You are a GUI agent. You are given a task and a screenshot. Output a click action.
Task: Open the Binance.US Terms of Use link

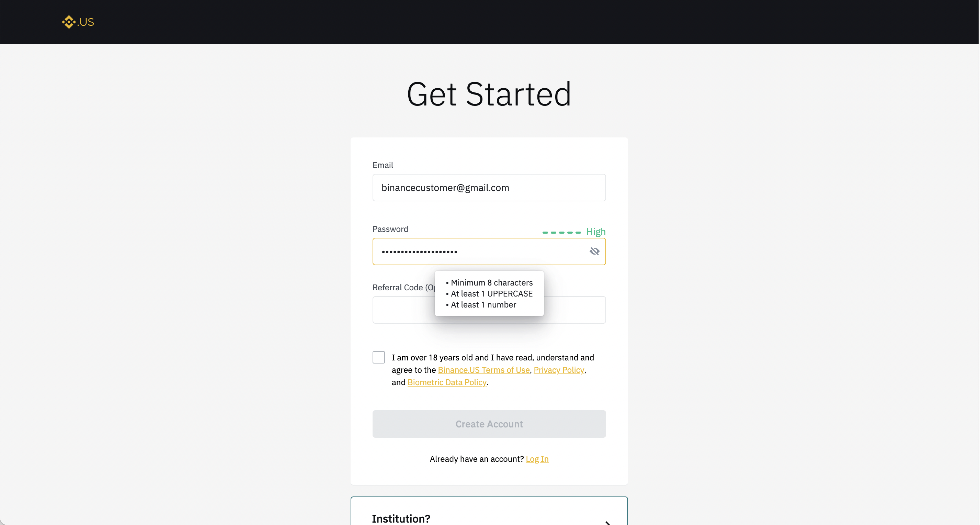[483, 370]
